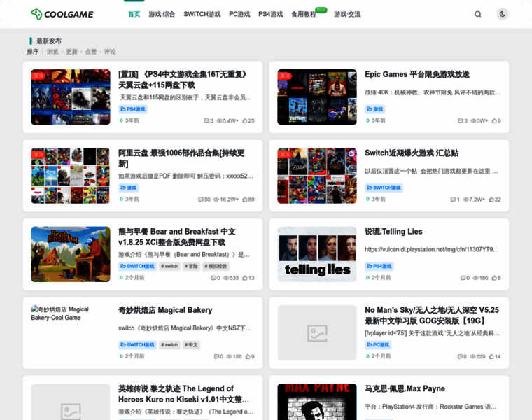Image resolution: width=532 pixels, height=420 pixels.
Task: Toggle dark mode moon button
Action: point(503,14)
